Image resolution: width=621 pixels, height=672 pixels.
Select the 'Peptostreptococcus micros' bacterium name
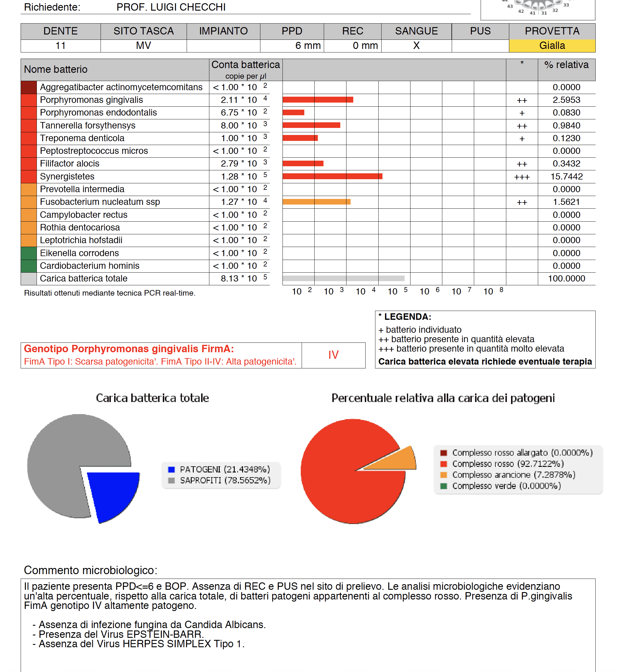point(94,151)
